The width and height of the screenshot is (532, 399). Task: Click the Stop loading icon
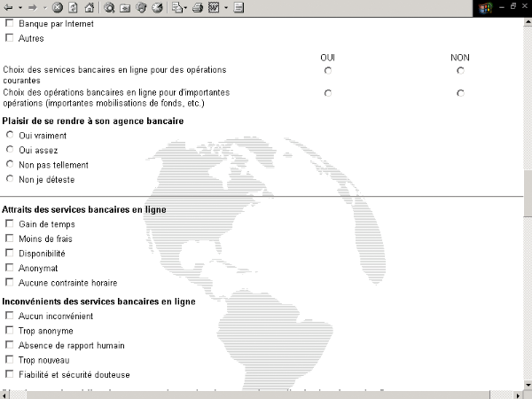58,7
